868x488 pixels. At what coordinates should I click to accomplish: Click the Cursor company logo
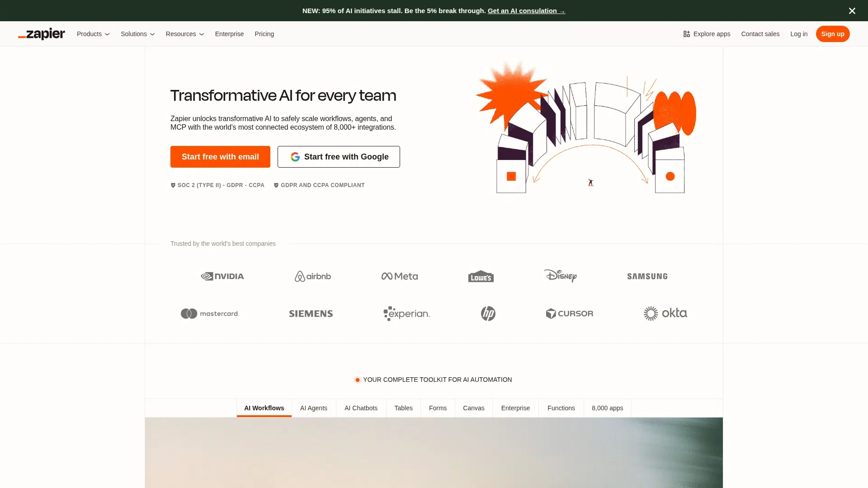(x=570, y=314)
